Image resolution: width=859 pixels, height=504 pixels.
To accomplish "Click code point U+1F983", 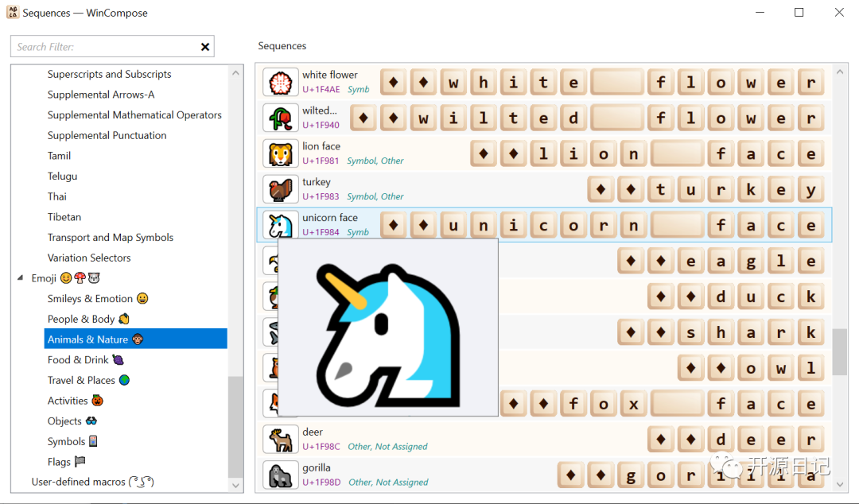I will (321, 196).
